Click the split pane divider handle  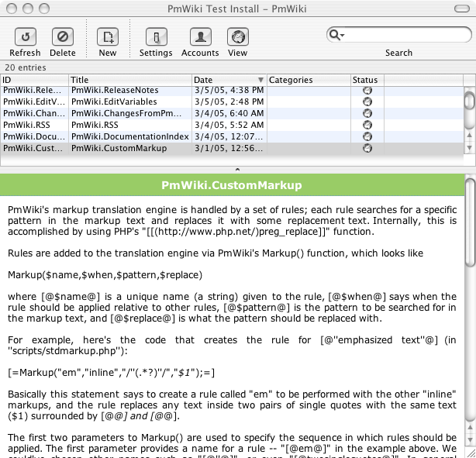point(238,170)
